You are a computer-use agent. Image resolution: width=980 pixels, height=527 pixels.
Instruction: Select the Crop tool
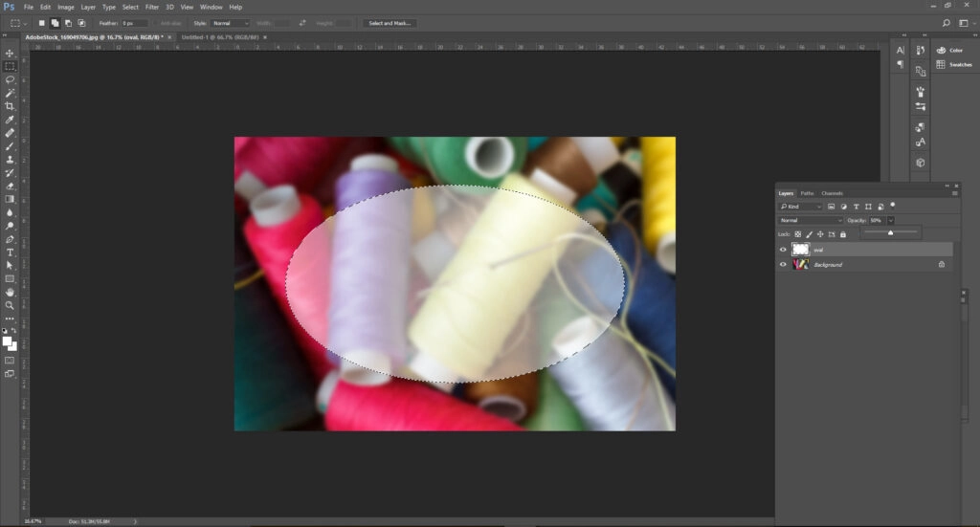click(10, 106)
